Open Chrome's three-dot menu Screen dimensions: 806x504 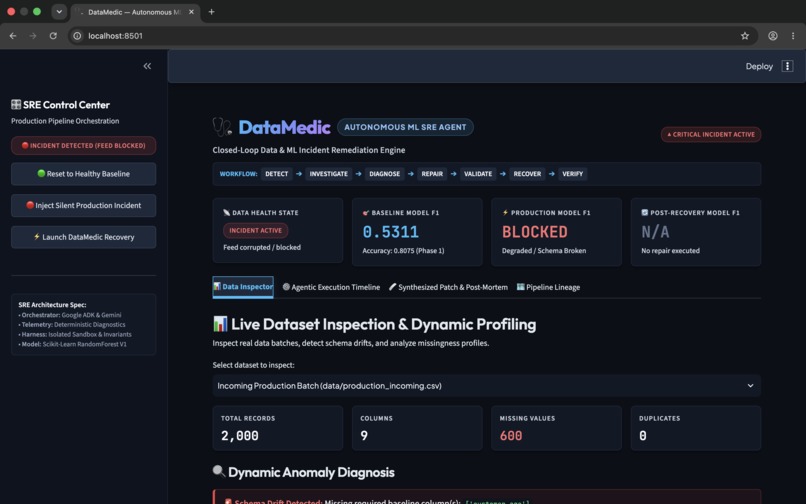[793, 36]
